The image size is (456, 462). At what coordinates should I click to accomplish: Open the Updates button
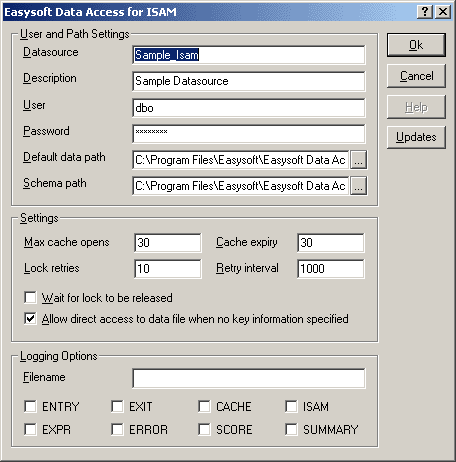[x=416, y=137]
